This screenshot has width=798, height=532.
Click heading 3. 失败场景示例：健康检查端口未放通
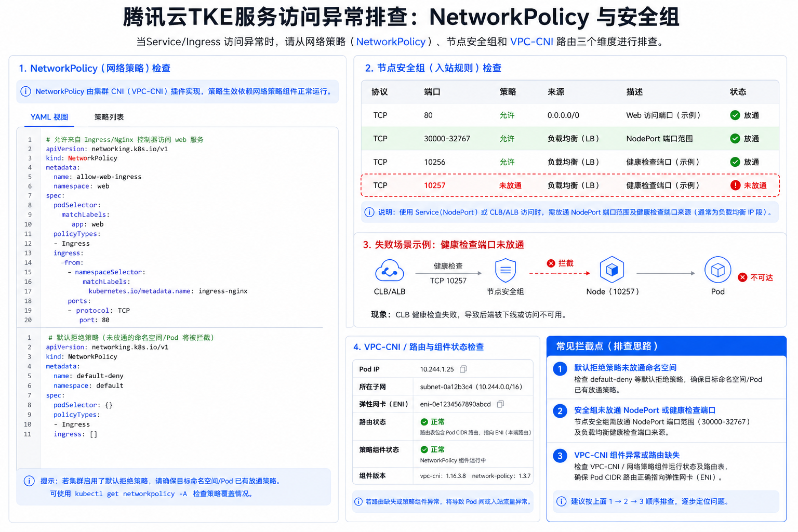(x=443, y=245)
